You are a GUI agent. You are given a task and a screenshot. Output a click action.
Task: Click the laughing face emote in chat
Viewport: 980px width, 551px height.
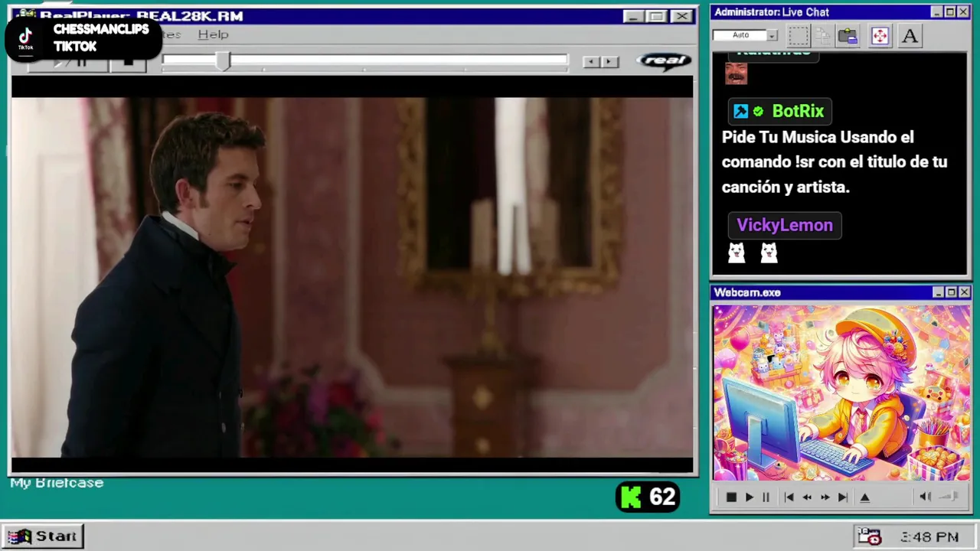736,73
